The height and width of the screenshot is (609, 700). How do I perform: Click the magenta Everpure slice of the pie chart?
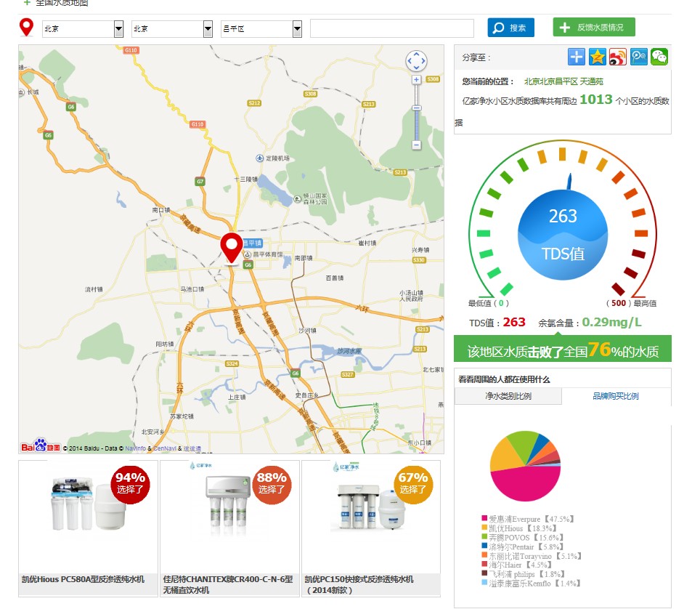526,483
